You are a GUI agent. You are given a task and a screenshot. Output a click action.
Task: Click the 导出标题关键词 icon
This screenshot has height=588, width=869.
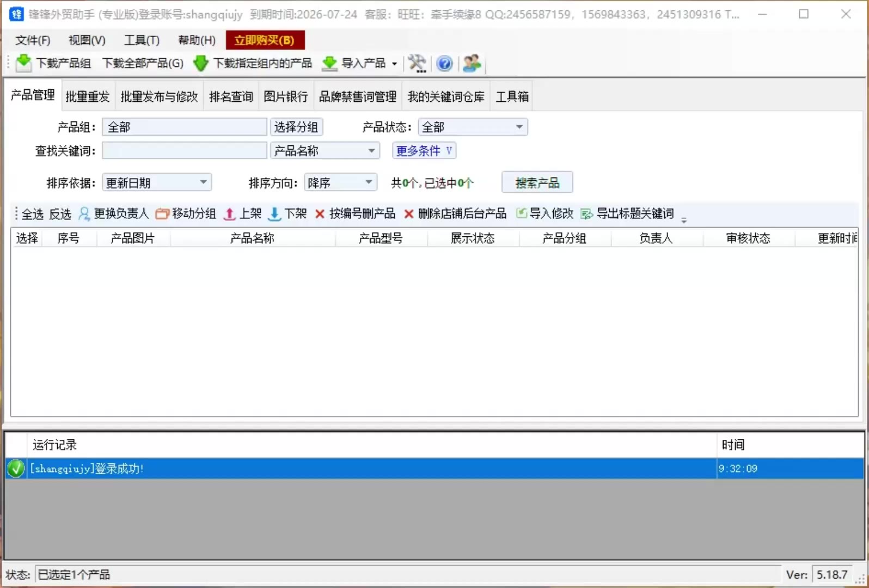tap(586, 214)
